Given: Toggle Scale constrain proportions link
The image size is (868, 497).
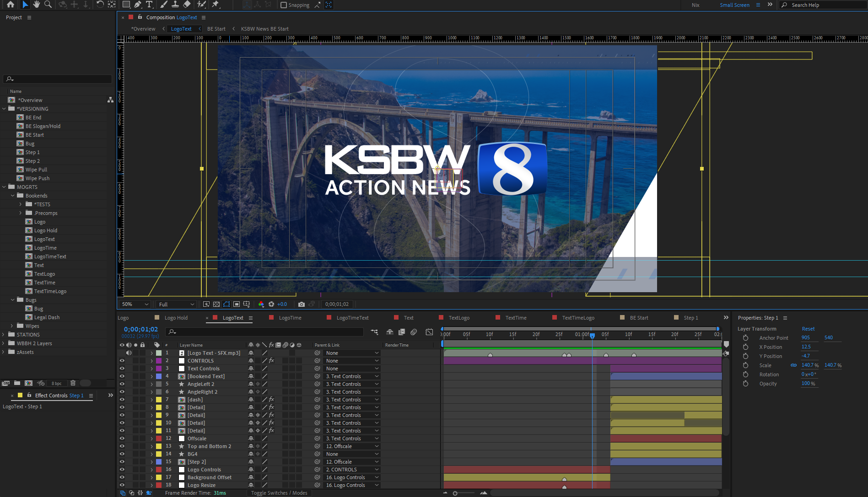Looking at the screenshot, I should (x=794, y=365).
